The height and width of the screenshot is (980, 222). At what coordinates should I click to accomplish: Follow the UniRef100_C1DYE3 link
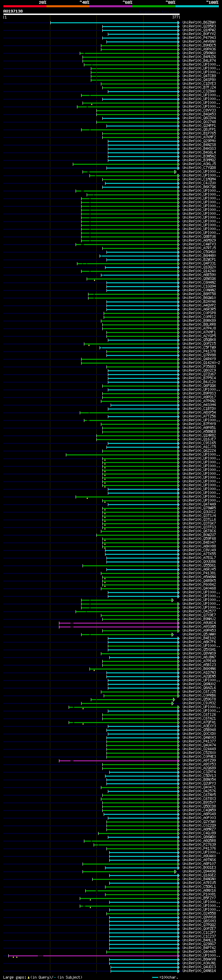[x=199, y=84]
